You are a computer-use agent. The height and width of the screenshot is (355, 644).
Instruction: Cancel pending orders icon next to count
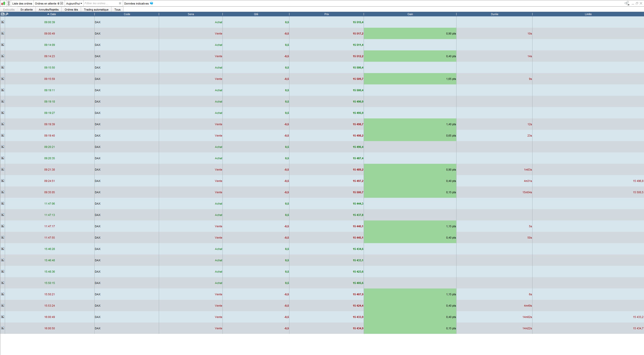click(61, 3)
